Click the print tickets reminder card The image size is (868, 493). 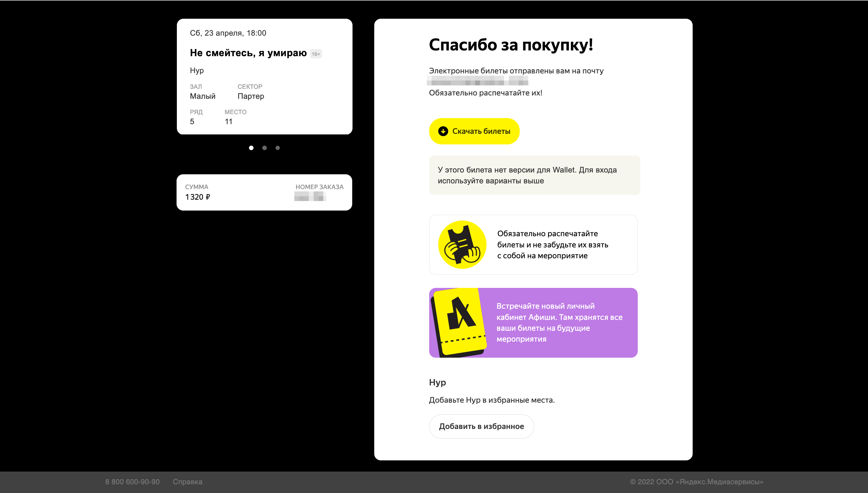coord(552,244)
